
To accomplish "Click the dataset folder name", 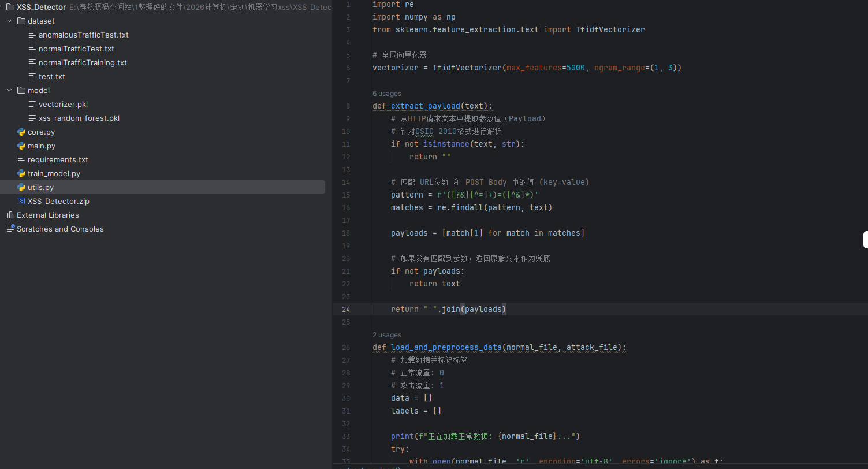I will click(x=41, y=21).
